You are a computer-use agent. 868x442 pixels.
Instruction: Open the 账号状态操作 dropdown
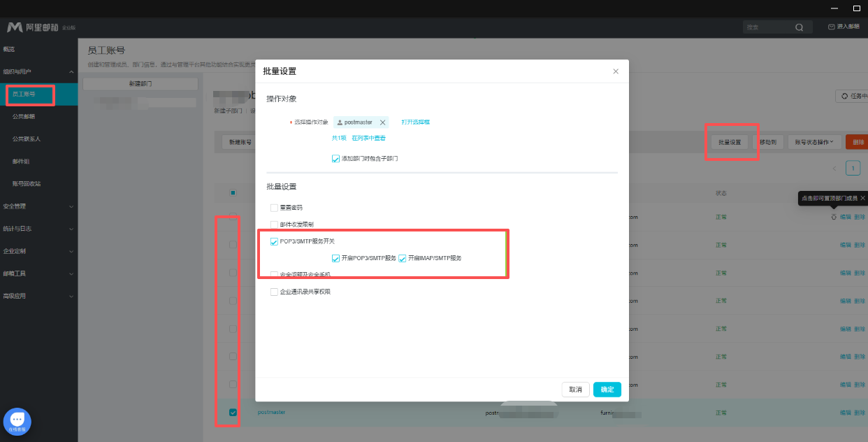click(814, 142)
